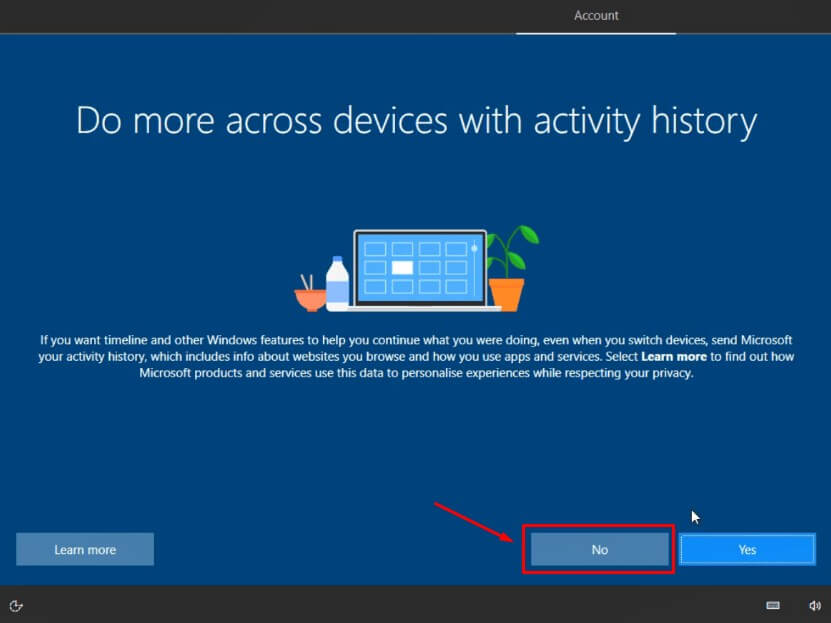This screenshot has width=831, height=623.
Task: Open the Learn more button
Action: point(85,549)
